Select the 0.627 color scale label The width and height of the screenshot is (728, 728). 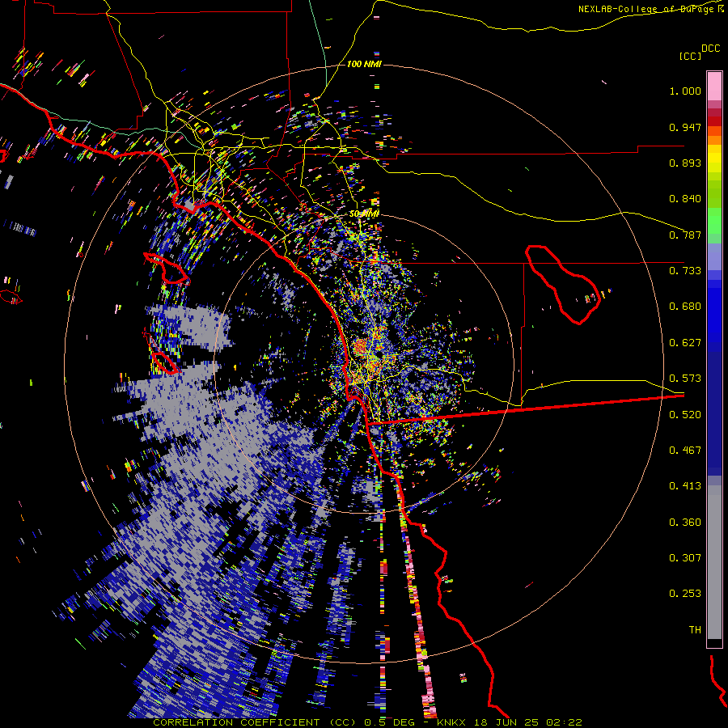pyautogui.click(x=685, y=343)
